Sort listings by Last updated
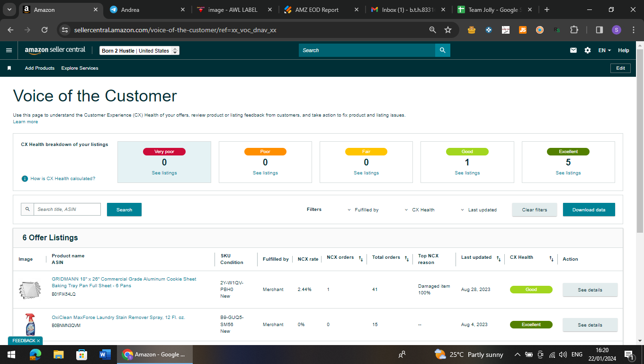Viewport: 644px width, 364px height. (499, 259)
